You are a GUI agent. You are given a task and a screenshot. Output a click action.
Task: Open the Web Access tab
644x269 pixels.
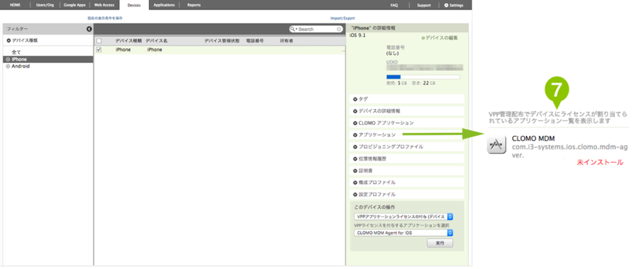coord(104,5)
